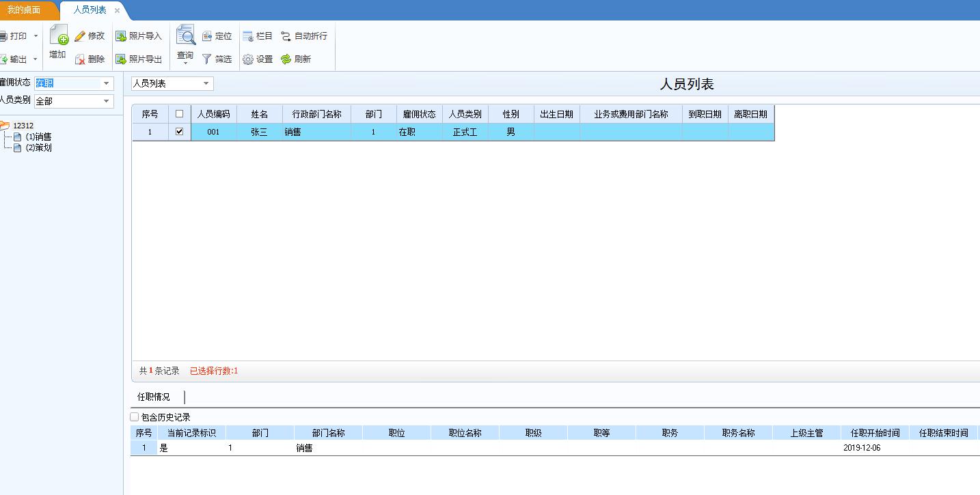The width and height of the screenshot is (980, 495).
Task: Click the 照片导出 (Photo export) icon
Action: (x=121, y=59)
